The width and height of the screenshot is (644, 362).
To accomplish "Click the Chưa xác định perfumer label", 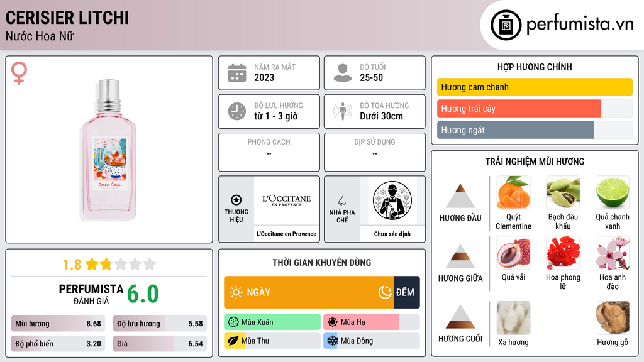I will click(392, 234).
